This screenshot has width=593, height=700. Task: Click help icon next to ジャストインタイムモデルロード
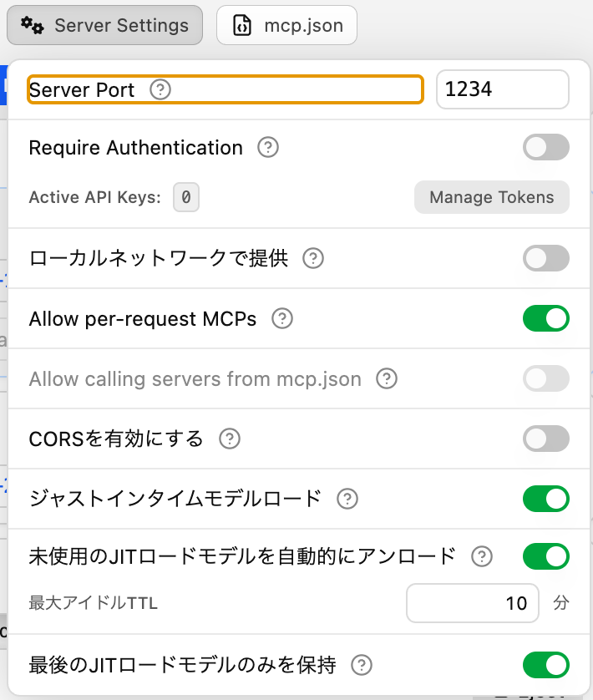(347, 499)
